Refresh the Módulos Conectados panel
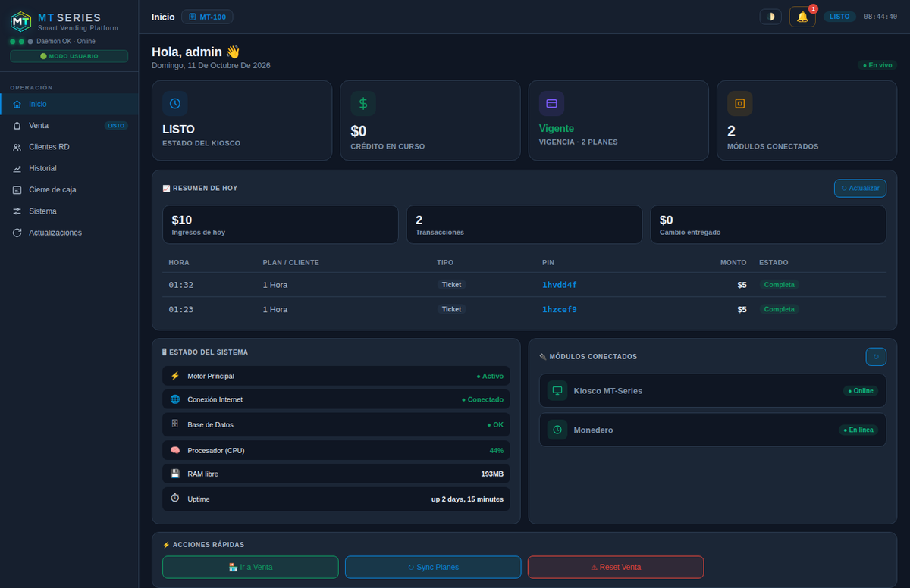Viewport: 910px width, 588px height. point(876,356)
